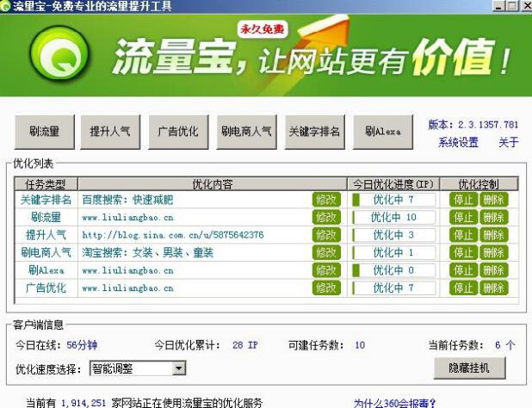Image resolution: width=532 pixels, height=408 pixels.
Task: Click the 为什么360会报毒? link
Action: (x=394, y=403)
